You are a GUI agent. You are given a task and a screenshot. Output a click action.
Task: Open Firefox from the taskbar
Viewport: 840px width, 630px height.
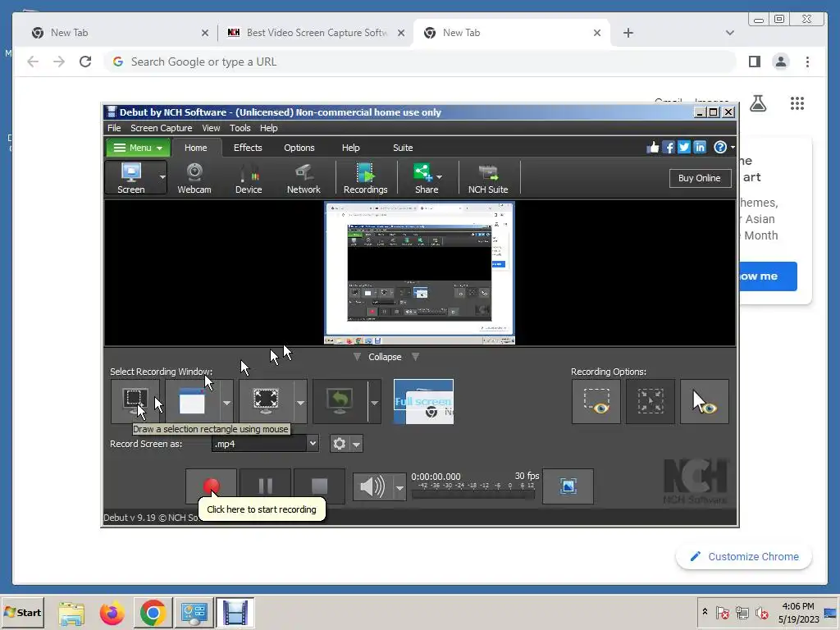pyautogui.click(x=112, y=612)
